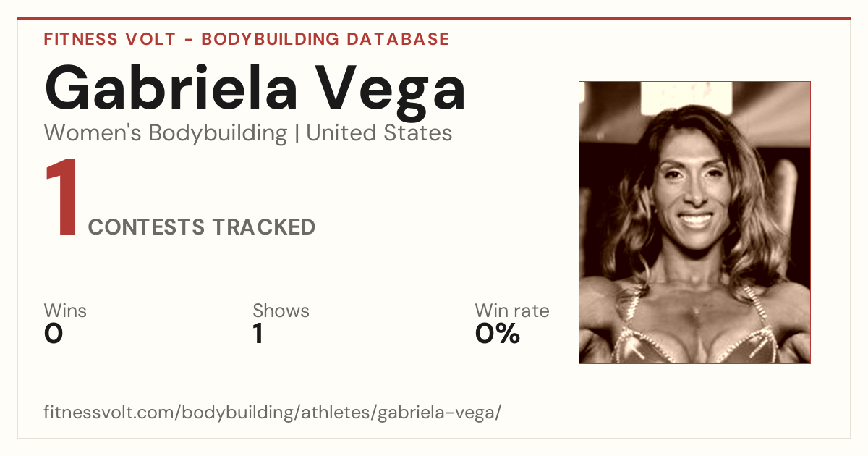Open the athlete photo thumbnail
The image size is (868, 456).
[x=694, y=222]
